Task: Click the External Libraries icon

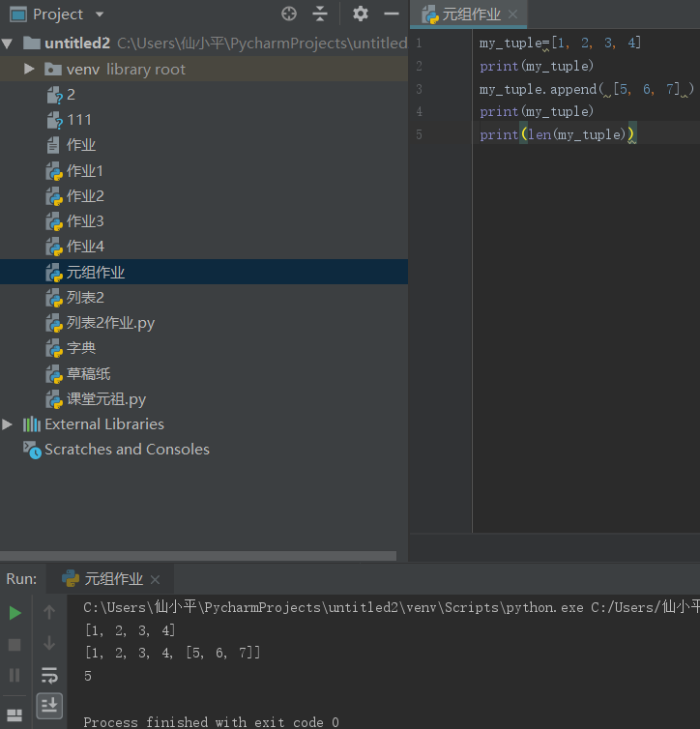Action: 32,424
